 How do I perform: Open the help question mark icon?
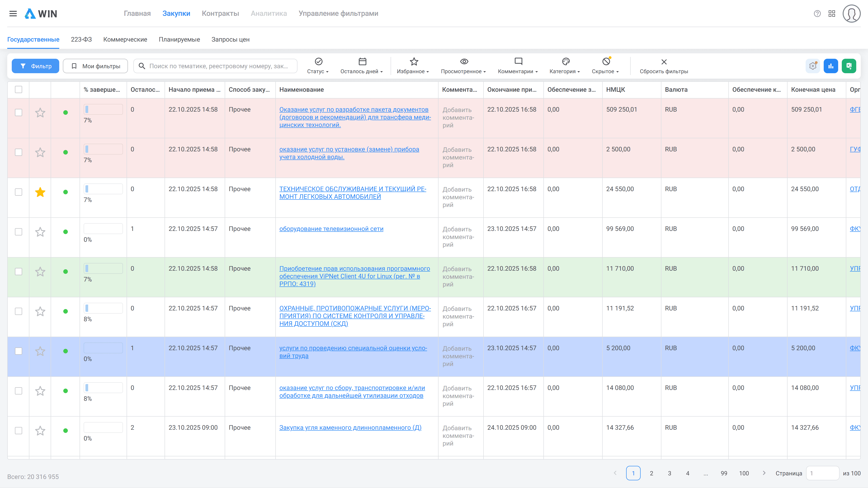(x=817, y=14)
